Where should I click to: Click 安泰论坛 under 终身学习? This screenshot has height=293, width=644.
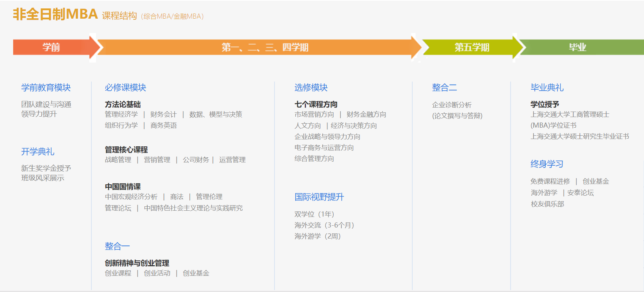pos(580,193)
